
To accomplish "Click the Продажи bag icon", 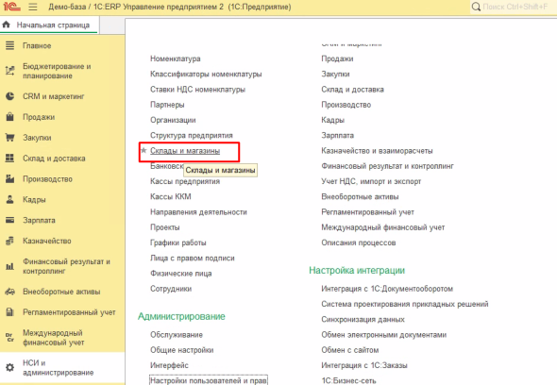I will (10, 117).
